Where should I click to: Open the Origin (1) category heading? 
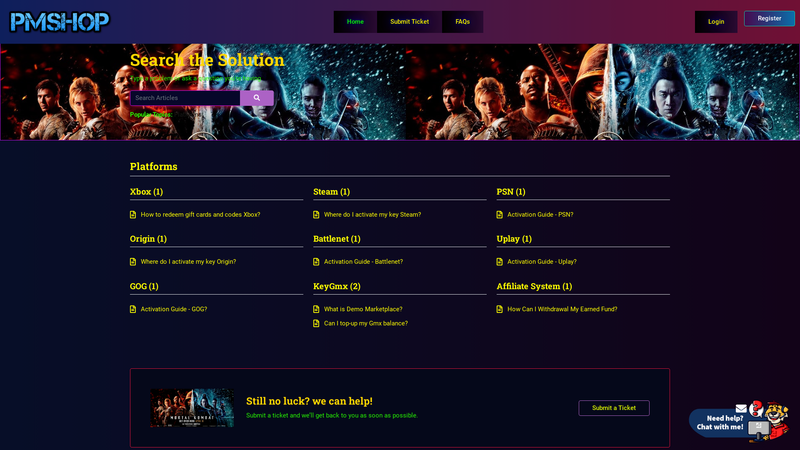pyautogui.click(x=148, y=239)
